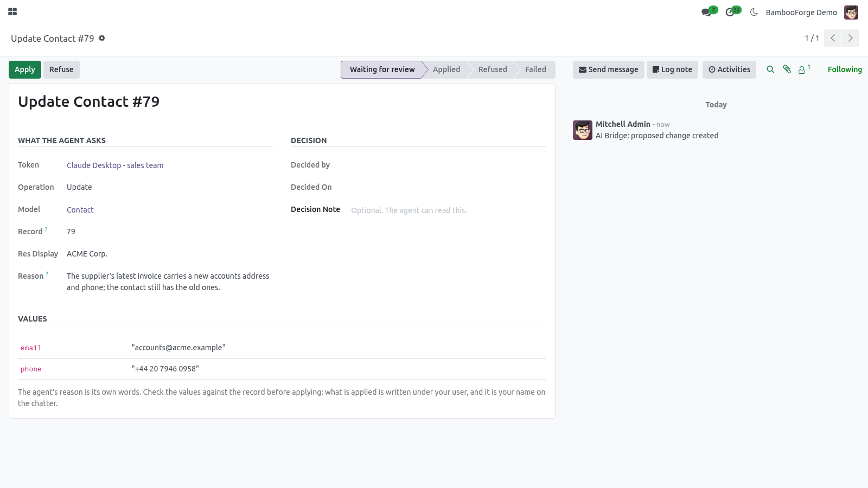Go to next record arrow
The width and height of the screenshot is (868, 488).
coord(850,38)
